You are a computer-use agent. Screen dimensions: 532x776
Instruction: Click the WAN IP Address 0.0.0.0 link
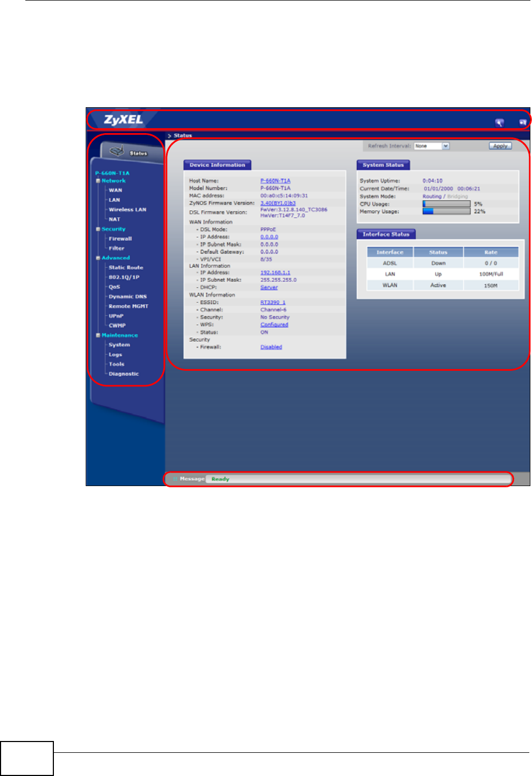270,237
